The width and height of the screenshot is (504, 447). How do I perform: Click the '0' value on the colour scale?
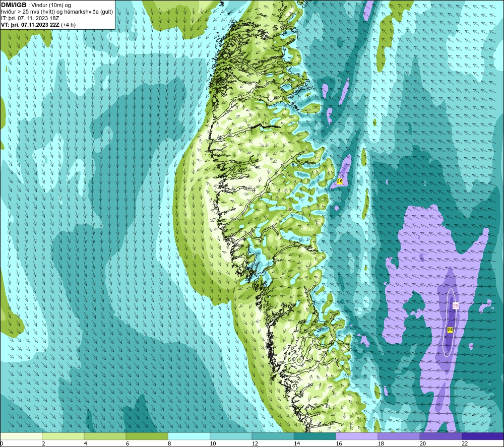tap(2, 443)
